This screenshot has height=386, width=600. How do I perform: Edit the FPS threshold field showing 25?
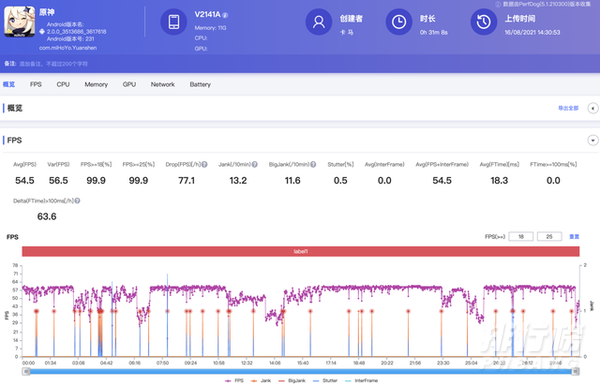coord(549,237)
